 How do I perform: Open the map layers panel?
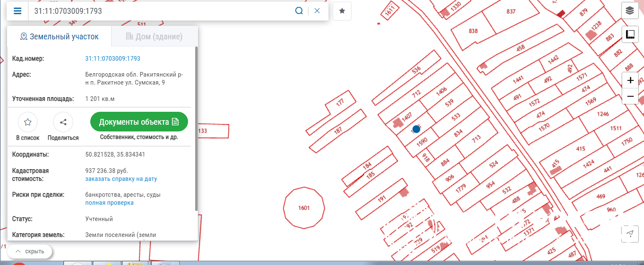point(630,11)
